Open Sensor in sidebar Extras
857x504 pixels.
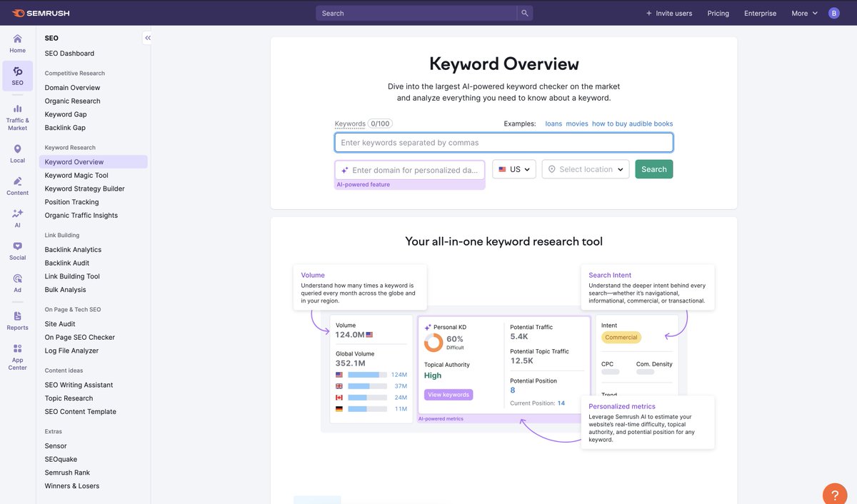click(x=56, y=446)
